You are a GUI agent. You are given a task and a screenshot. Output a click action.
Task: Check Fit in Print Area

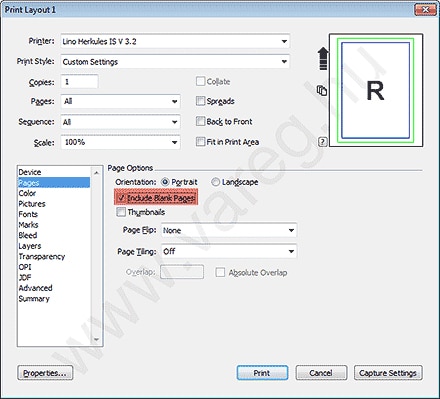pos(200,142)
